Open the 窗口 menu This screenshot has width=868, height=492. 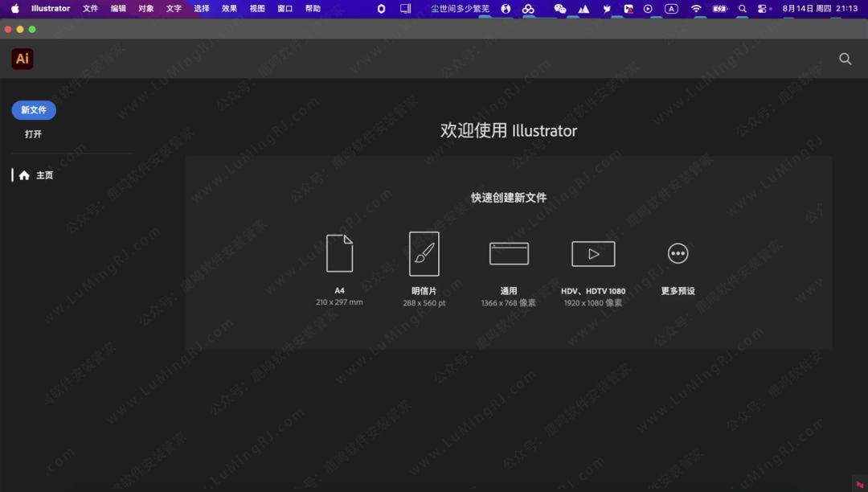coord(285,8)
